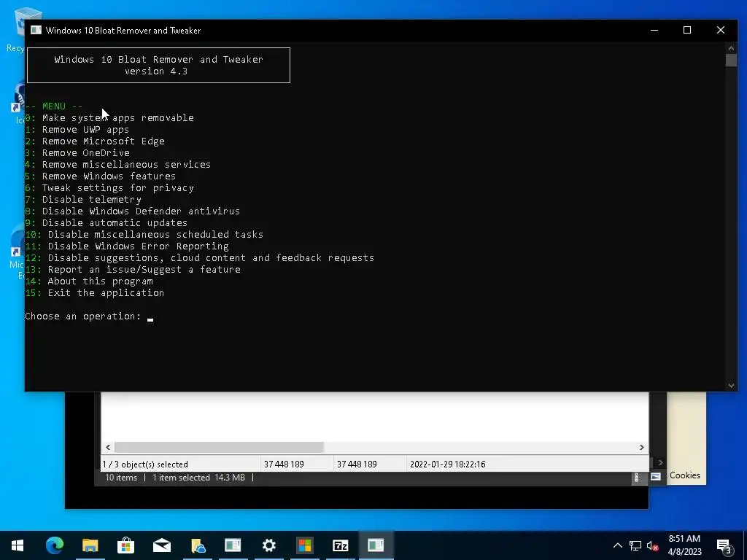Viewport: 747px width, 560px height.
Task: Click the green "-- MENU --" header
Action: [54, 106]
